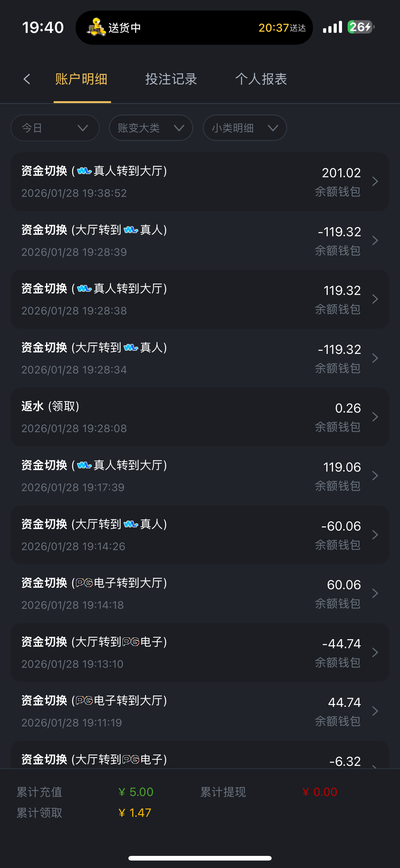This screenshot has width=400, height=868.
Task: Open the 小类明细 subcategory dropdown
Action: click(x=245, y=128)
